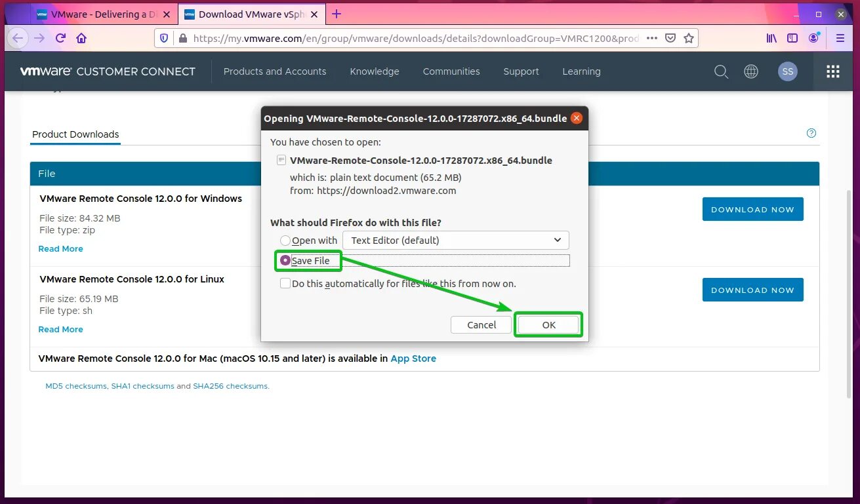Open the Support menu
Image resolution: width=860 pixels, height=504 pixels.
coord(521,71)
